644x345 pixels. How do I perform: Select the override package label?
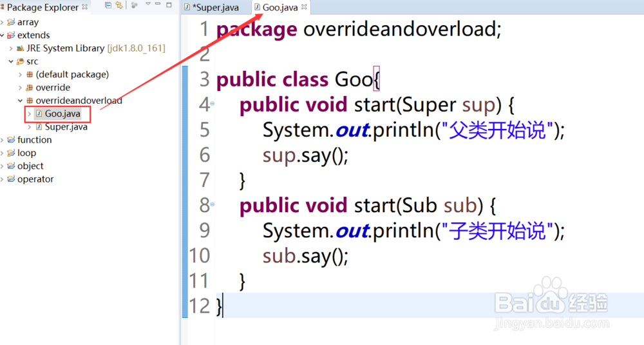(x=53, y=88)
